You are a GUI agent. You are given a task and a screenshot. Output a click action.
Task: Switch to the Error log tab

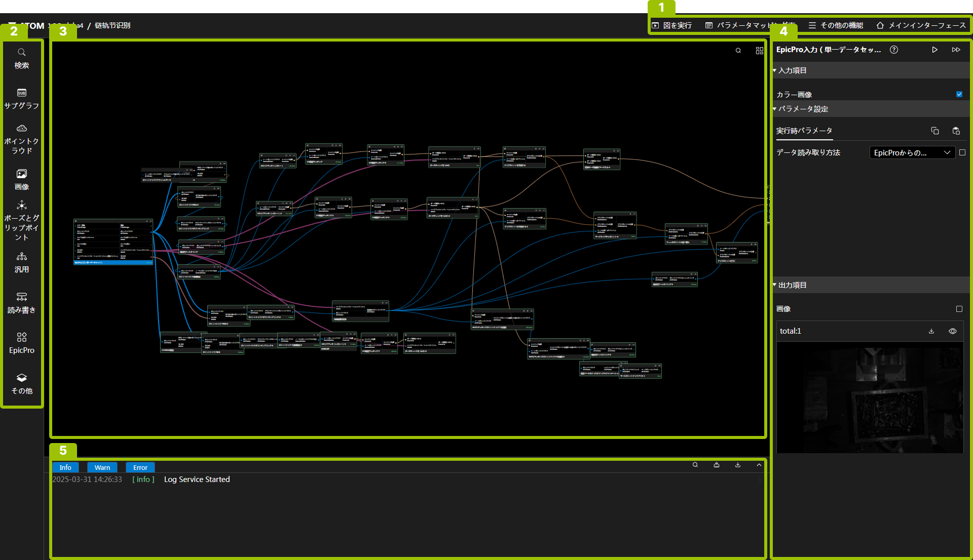click(x=140, y=467)
